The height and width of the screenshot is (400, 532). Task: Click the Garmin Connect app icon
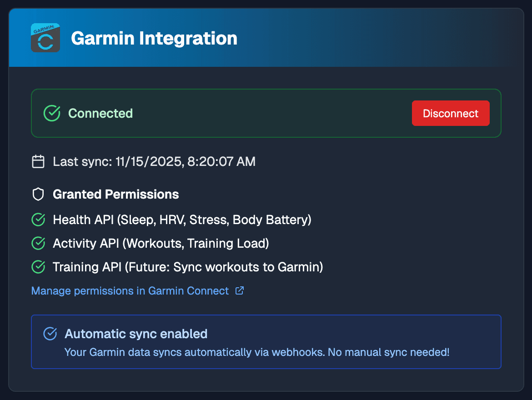point(45,38)
